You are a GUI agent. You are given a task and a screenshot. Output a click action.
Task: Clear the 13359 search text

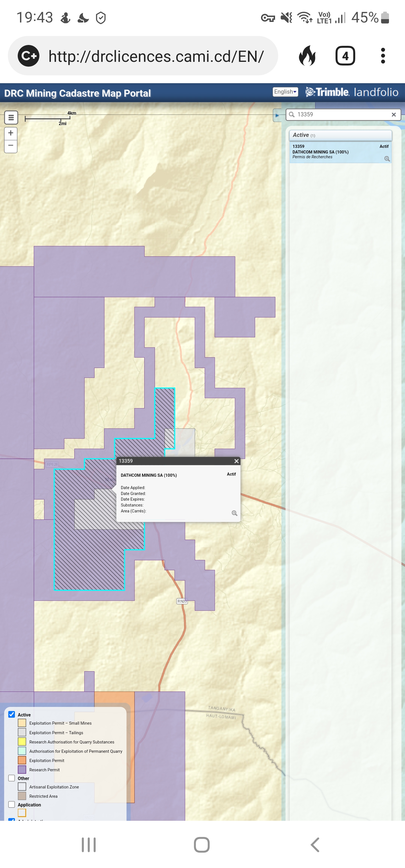tap(393, 115)
